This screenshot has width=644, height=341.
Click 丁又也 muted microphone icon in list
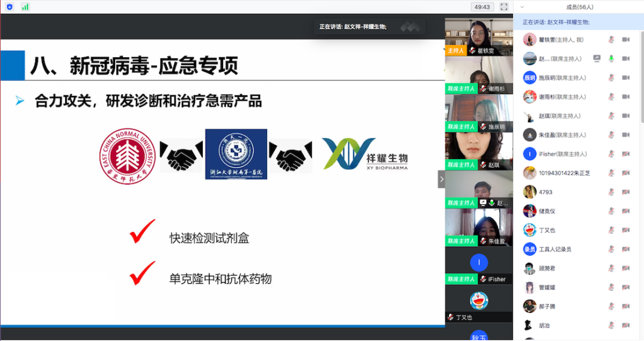[611, 230]
